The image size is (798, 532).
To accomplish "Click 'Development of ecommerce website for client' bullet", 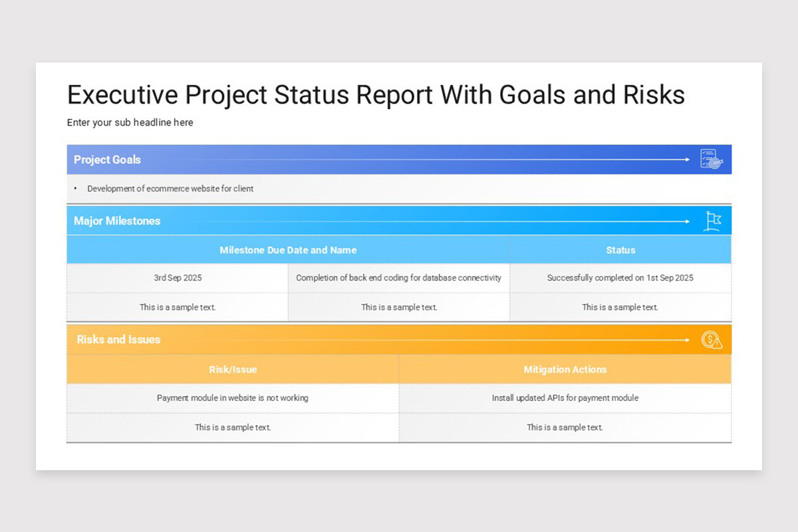I will tap(170, 189).
